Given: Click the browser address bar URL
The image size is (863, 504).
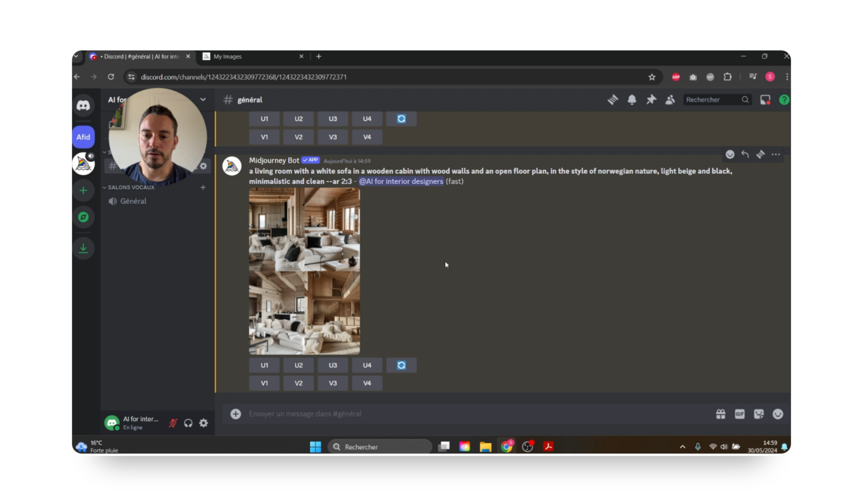Looking at the screenshot, I should pos(243,77).
